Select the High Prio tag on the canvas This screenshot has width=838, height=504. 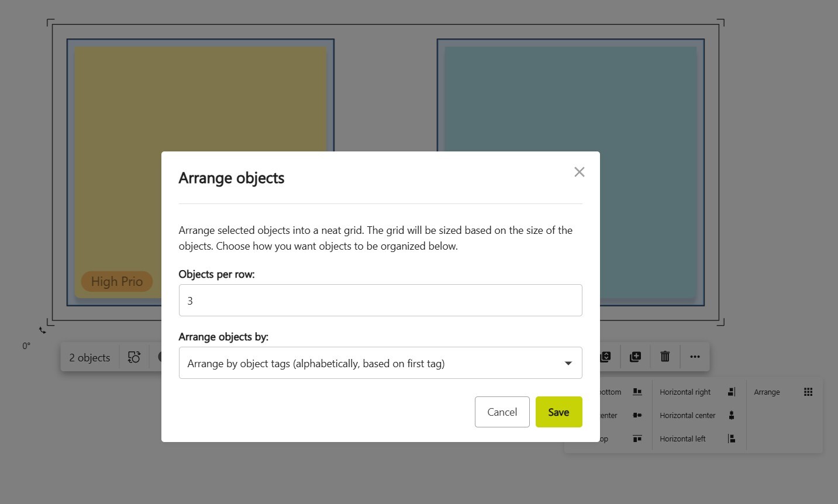[116, 281]
